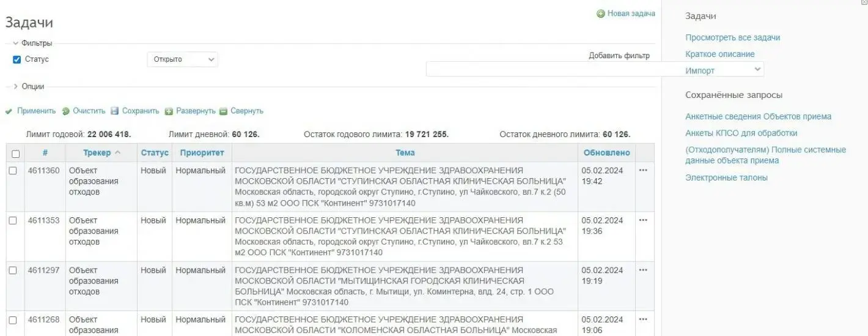Click the Лимит годовой value 22 006 418

pos(109,135)
